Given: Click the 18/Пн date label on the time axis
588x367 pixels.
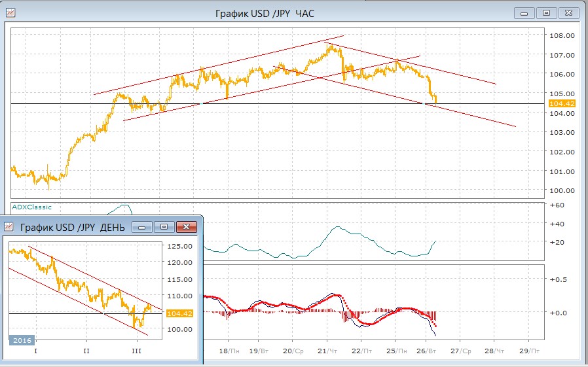Looking at the screenshot, I should pyautogui.click(x=229, y=351).
